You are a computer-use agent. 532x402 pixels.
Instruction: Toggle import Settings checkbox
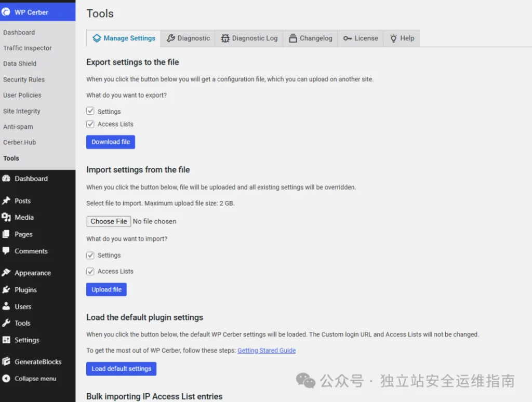[90, 255]
